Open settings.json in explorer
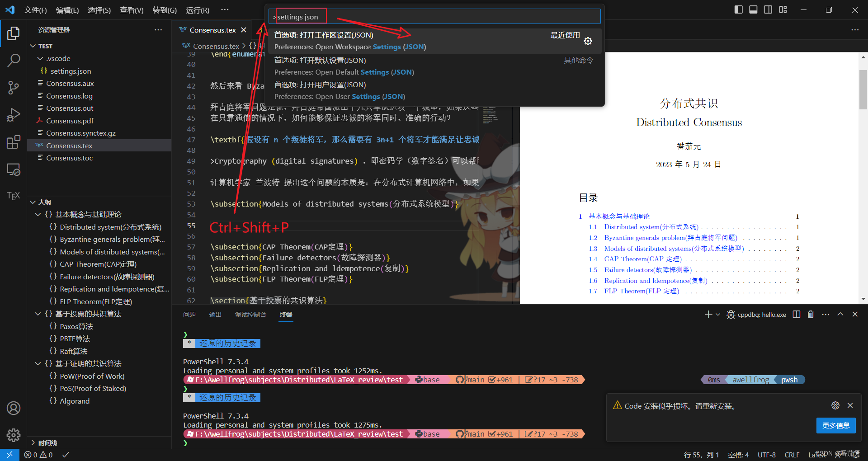The height and width of the screenshot is (461, 868). tap(99, 71)
